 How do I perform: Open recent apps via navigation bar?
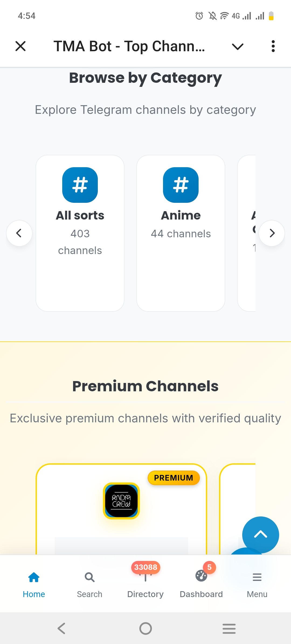pyautogui.click(x=229, y=628)
